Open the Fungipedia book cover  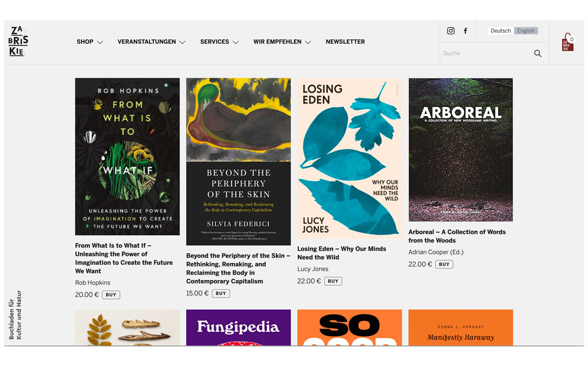pyautogui.click(x=238, y=327)
